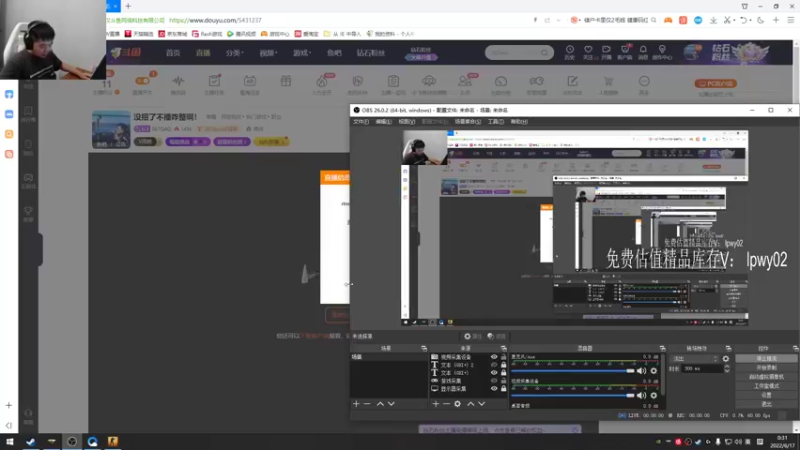Move source down in Sources panel
This screenshot has height=450, width=800.
[482, 404]
